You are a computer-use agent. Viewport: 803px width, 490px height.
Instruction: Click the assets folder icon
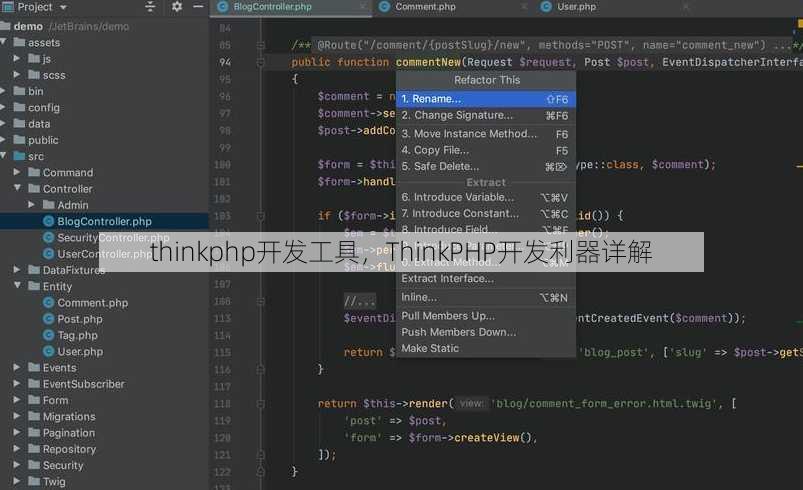click(x=19, y=42)
